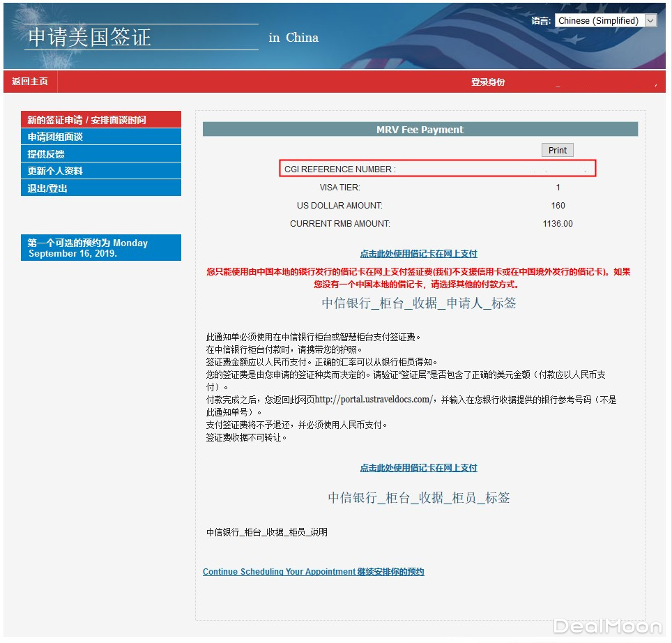This screenshot has width=672, height=643.
Task: Click the 中信银行_柜台_收据_申请人_标签 heading
Action: click(418, 303)
